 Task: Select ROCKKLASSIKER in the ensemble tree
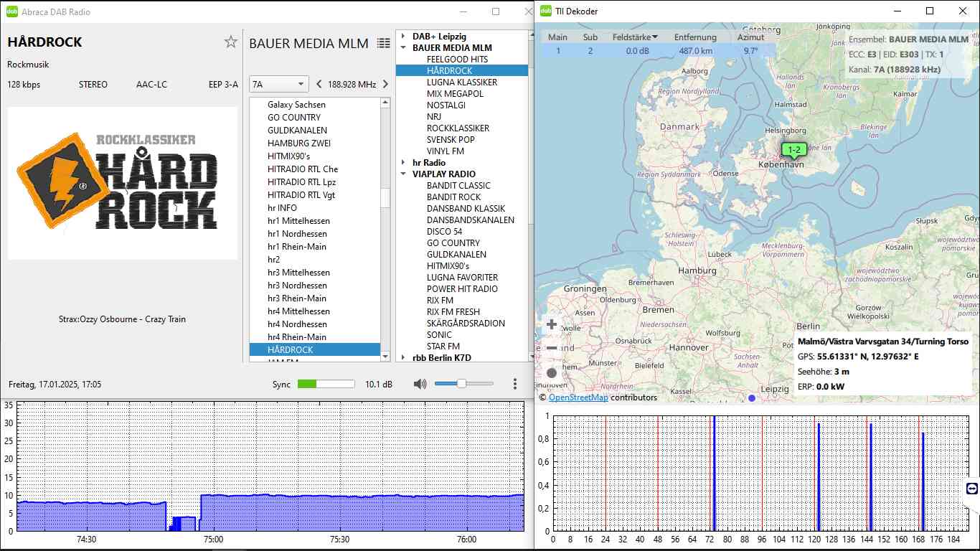458,128
